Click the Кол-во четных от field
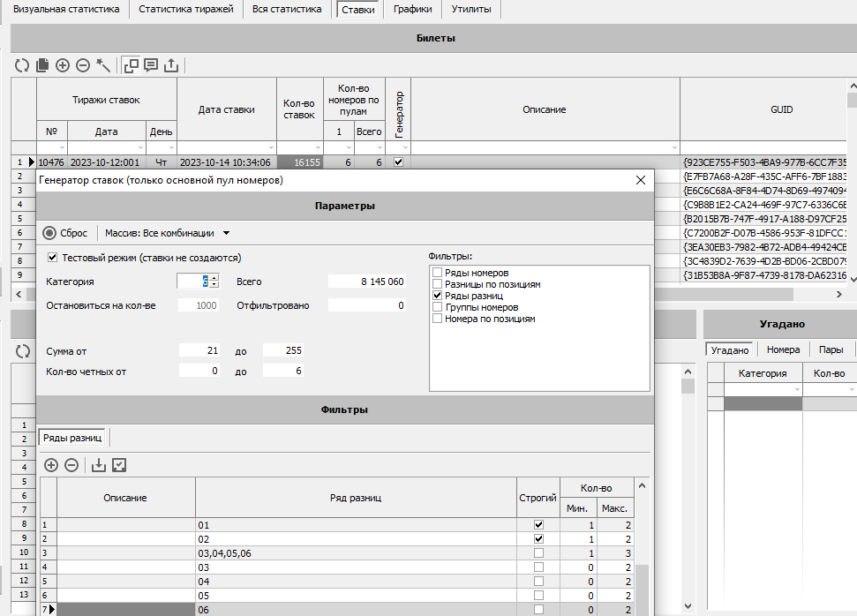Screen dimensions: 857x616 click(199, 371)
